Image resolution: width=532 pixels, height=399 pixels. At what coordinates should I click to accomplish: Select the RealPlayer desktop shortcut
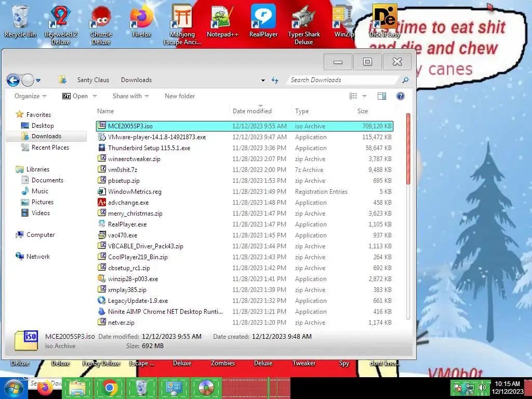pos(263,21)
